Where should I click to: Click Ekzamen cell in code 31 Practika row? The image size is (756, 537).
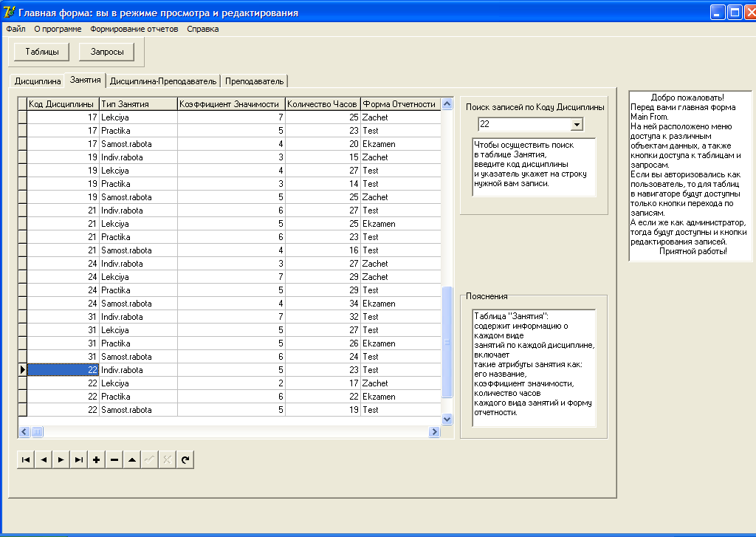click(400, 343)
